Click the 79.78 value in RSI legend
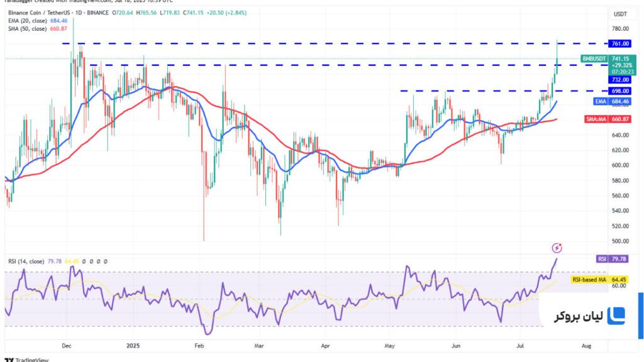This screenshot has height=362, width=644. pos(55,261)
